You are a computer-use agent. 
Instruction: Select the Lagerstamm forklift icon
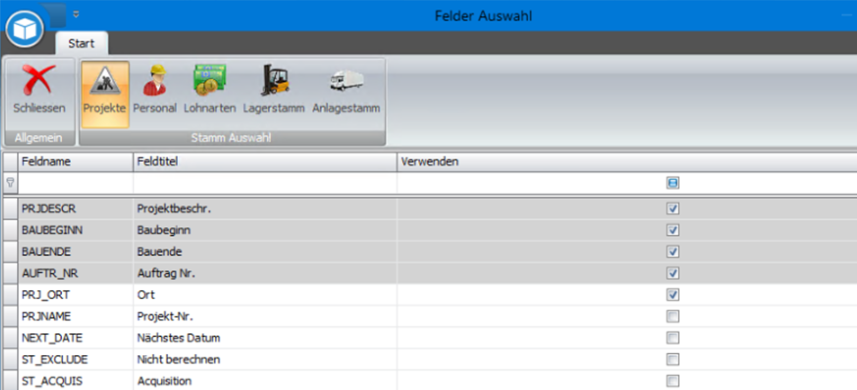click(x=274, y=80)
